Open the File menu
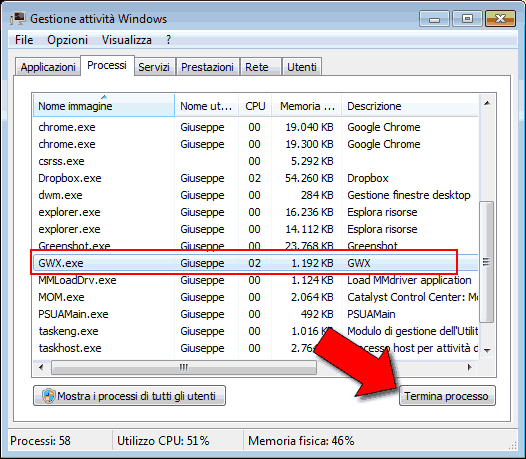The width and height of the screenshot is (526, 459). [24, 40]
